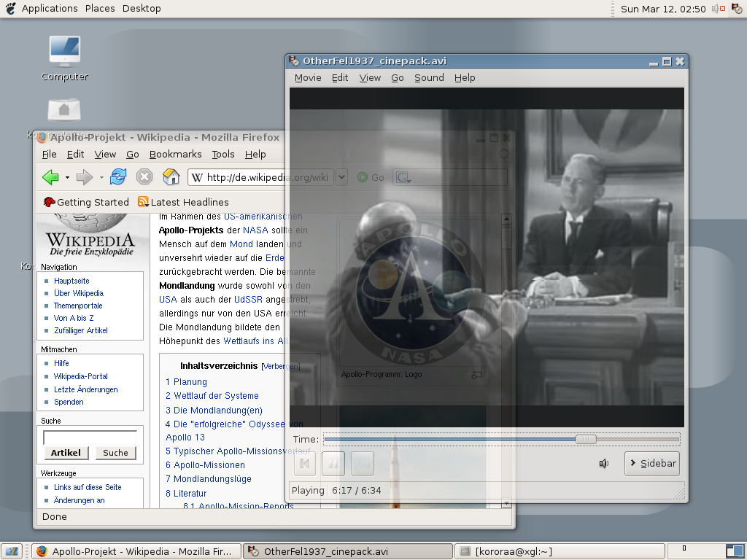The width and height of the screenshot is (747, 560).
Task: Open Themenportale link
Action: pos(78,306)
